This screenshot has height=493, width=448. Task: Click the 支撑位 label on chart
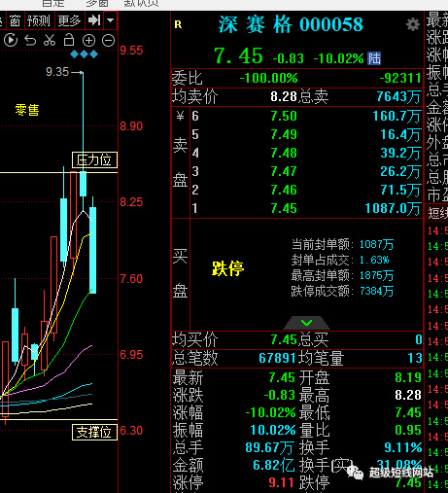[94, 432]
